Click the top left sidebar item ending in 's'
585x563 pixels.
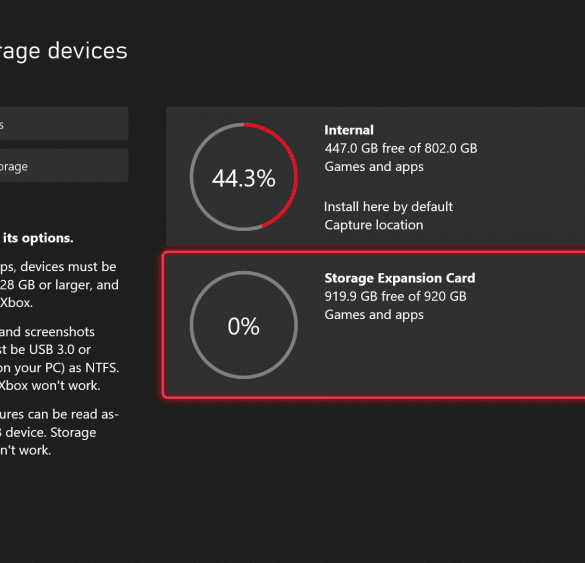(64, 124)
